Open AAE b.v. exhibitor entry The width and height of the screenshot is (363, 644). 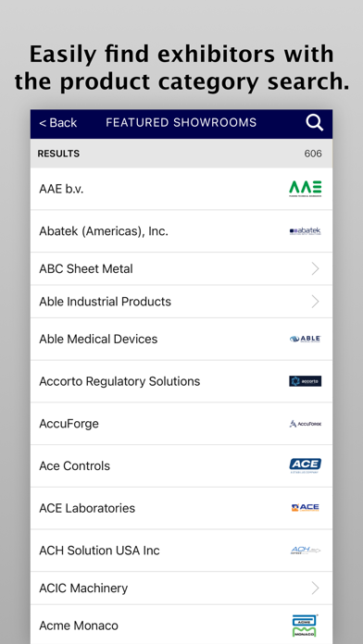coord(181,189)
